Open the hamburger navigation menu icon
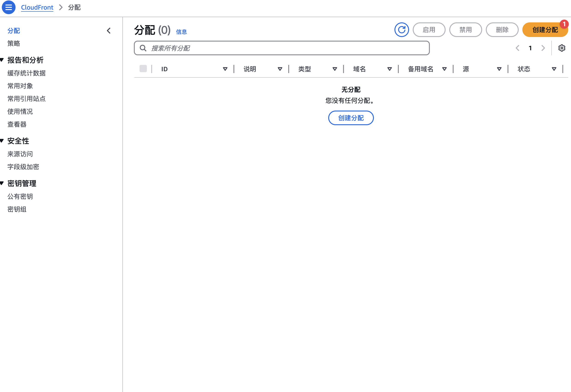 pyautogui.click(x=9, y=7)
